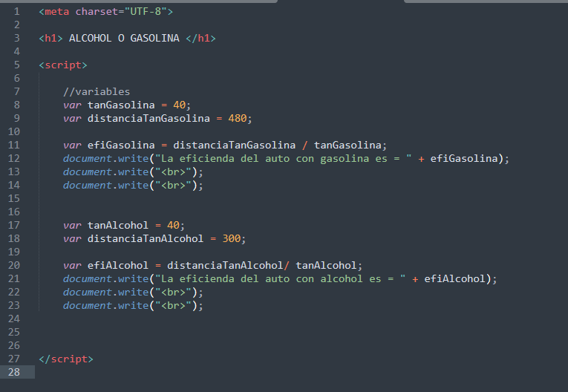568x392 pixels.
Task: Click the closing </script> tag
Action: [66, 359]
